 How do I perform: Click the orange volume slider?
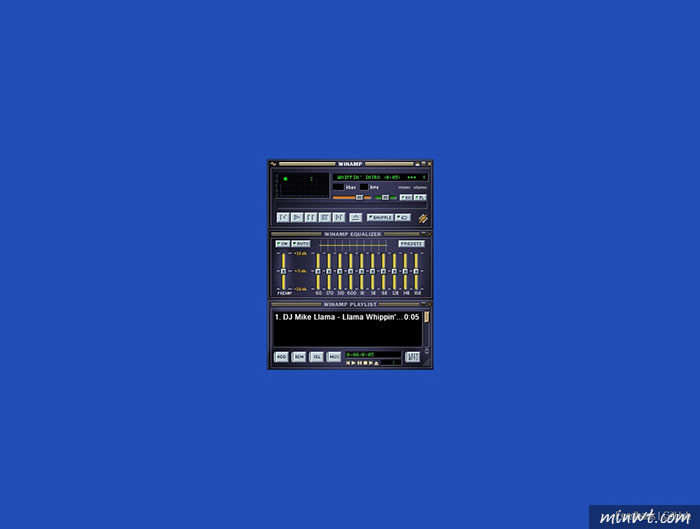tap(352, 197)
